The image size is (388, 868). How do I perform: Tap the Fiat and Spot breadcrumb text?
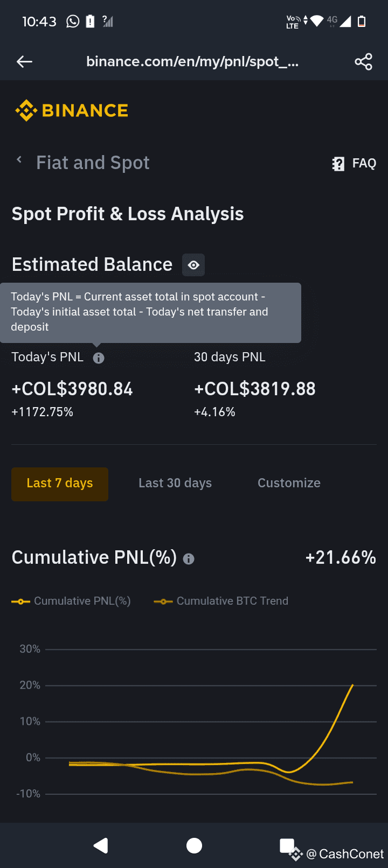93,163
